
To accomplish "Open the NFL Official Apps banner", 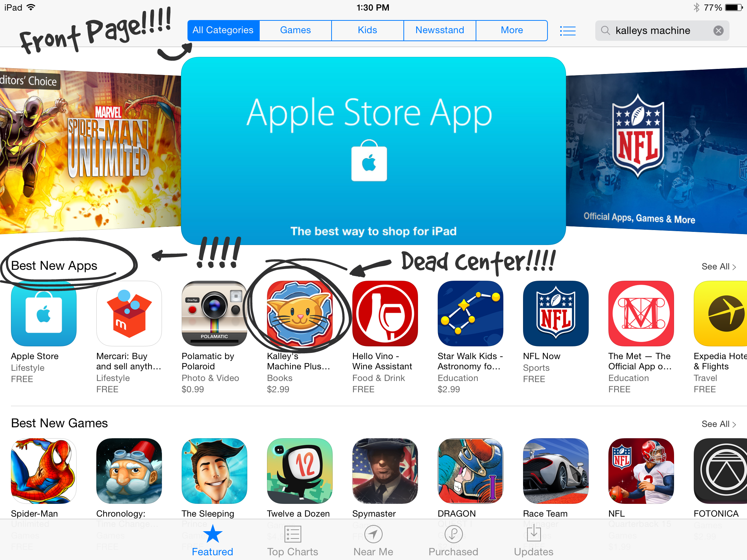I will click(656, 151).
